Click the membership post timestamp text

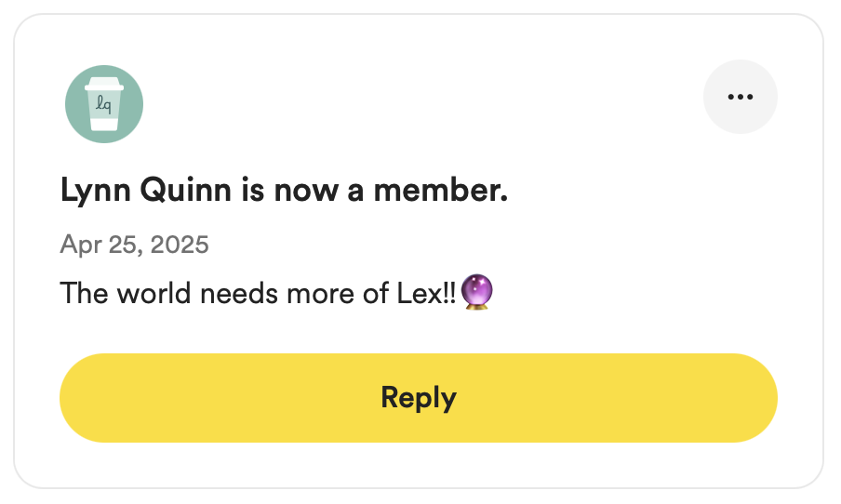134,245
